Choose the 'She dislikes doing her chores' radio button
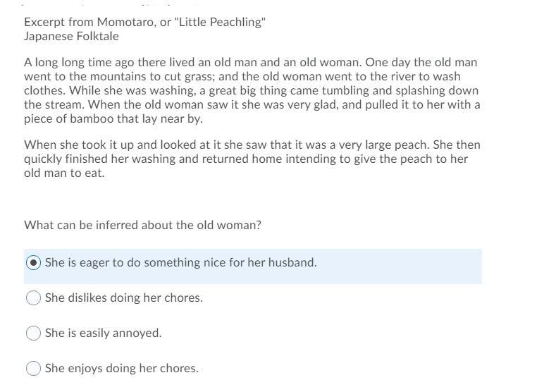 coord(33,298)
